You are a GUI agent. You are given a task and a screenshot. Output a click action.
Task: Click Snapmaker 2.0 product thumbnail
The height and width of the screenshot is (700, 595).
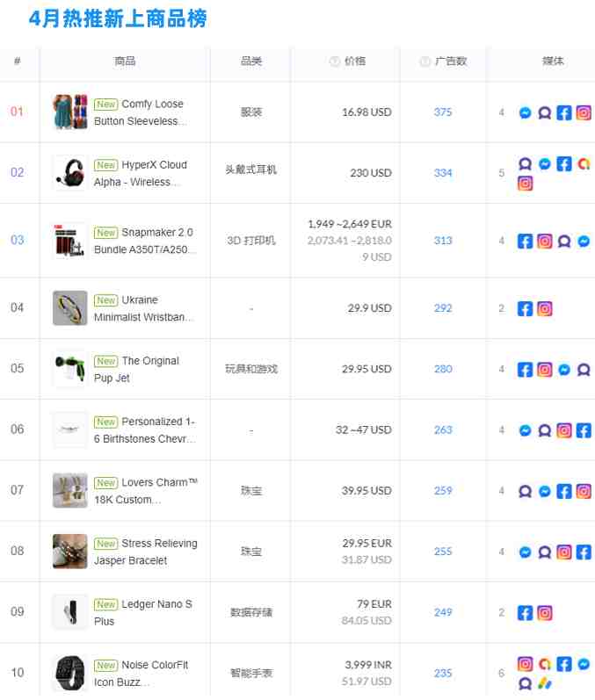pos(70,241)
